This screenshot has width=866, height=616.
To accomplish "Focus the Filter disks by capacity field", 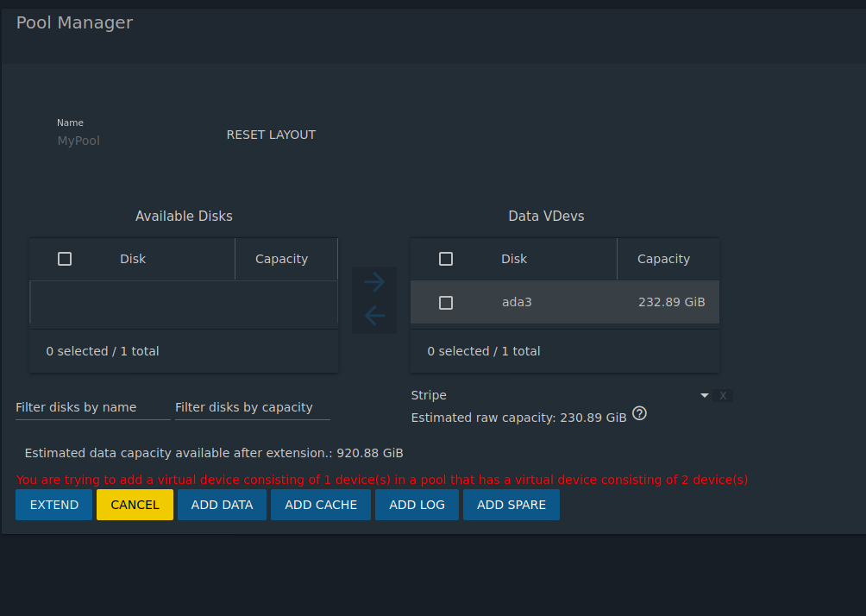I will click(252, 407).
